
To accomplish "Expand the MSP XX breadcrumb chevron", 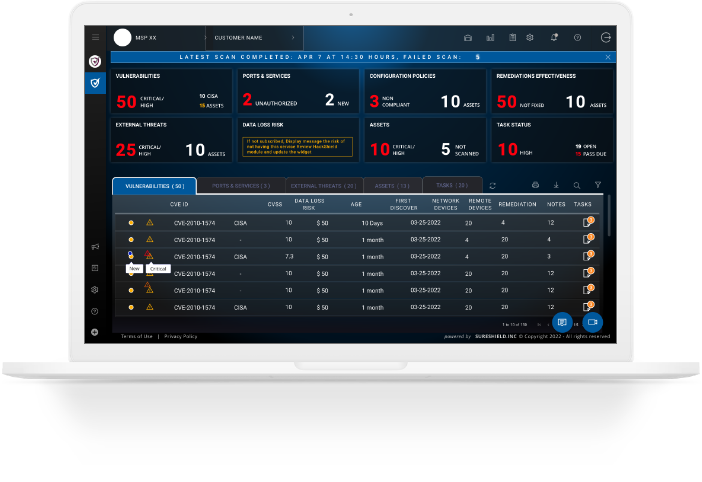I will pos(204,37).
